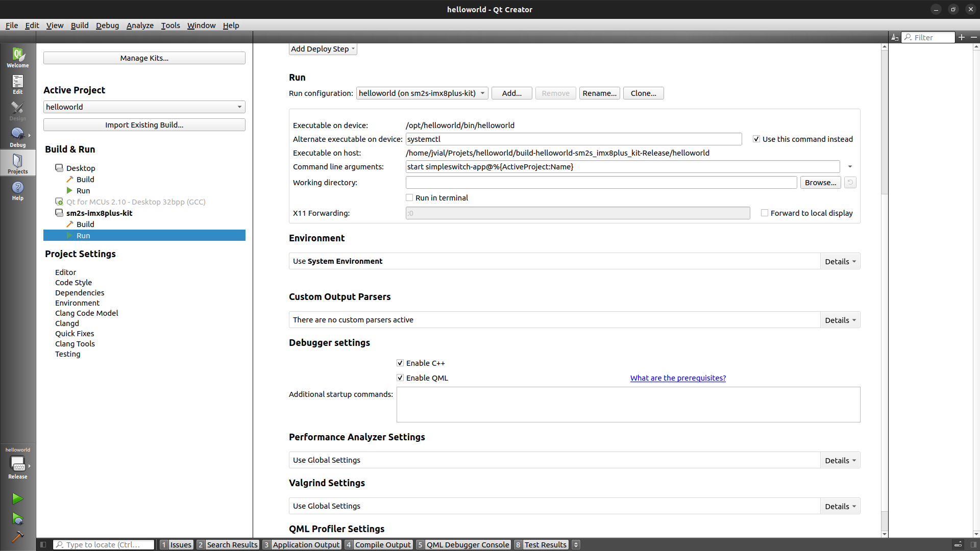The height and width of the screenshot is (551, 980).
Task: Click the Build hammer icon
Action: pos(17,537)
